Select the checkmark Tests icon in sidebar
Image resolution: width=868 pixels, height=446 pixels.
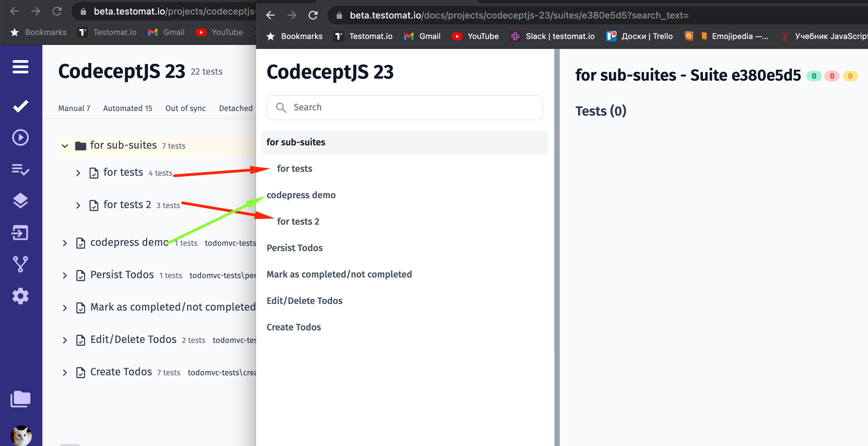21,105
